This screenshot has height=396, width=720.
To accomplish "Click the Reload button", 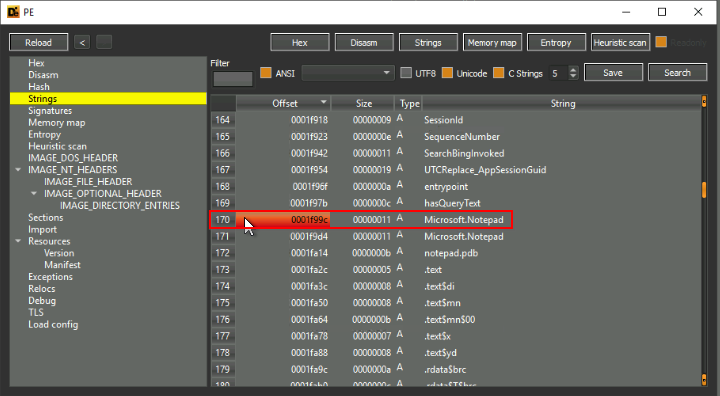I will click(39, 42).
